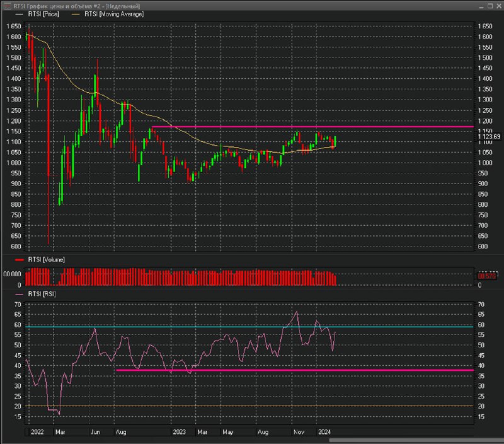Image resolution: width=504 pixels, height=444 pixels.
Task: Close the RTSI chart window
Action: tap(499, 6)
